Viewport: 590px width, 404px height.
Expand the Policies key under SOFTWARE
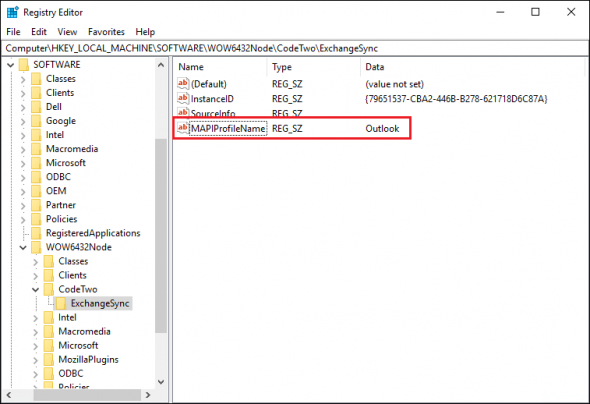23,219
